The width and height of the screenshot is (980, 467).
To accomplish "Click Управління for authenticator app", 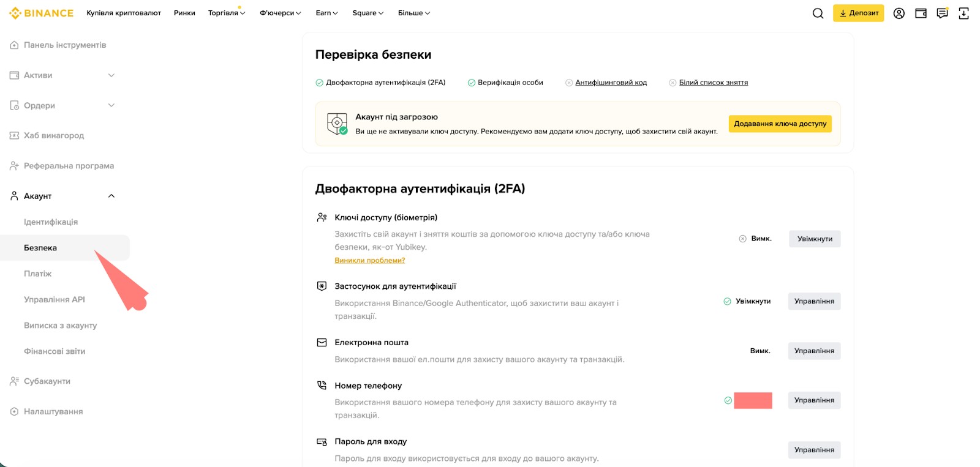I will tap(814, 301).
